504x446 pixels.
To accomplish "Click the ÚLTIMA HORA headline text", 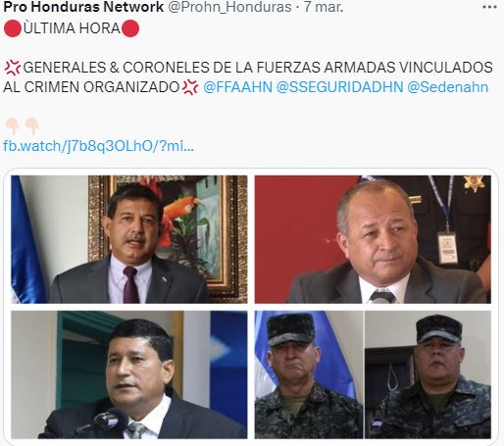I will 72,28.
